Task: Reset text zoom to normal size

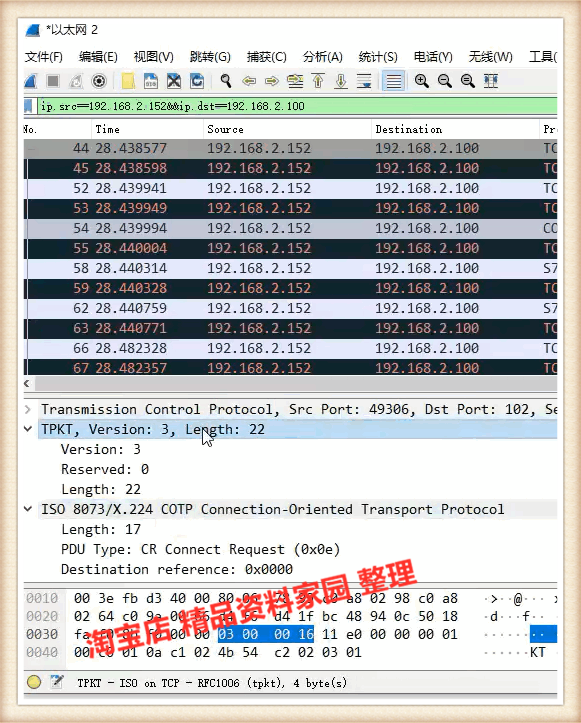Action: tap(468, 82)
